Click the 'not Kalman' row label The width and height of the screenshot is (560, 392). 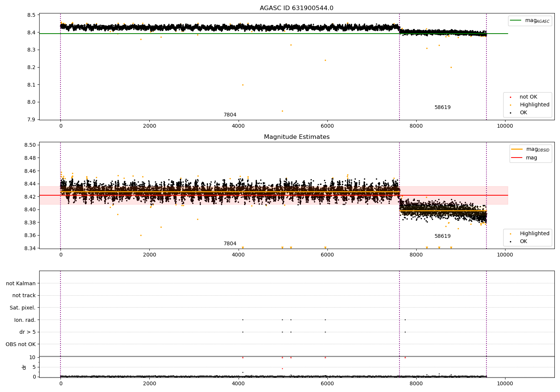tap(21, 283)
